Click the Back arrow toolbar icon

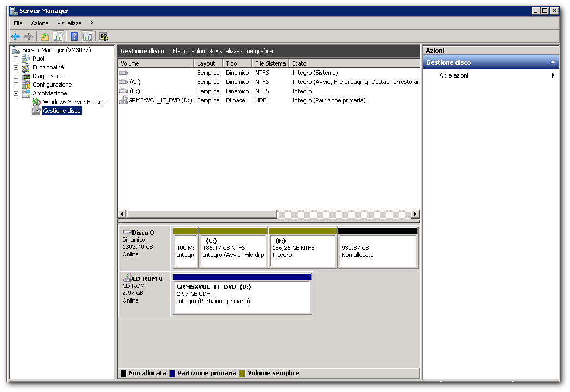point(16,36)
